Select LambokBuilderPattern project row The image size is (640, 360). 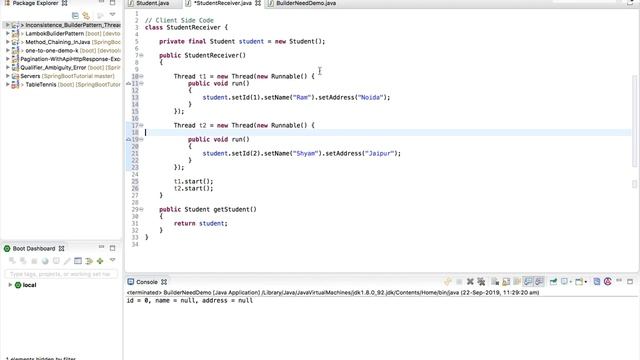coord(62,33)
